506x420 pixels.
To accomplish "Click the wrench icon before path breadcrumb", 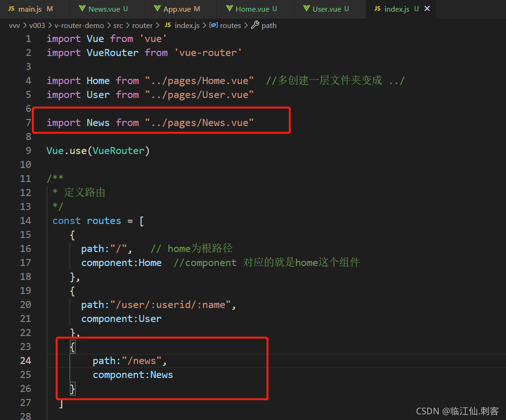I will (255, 25).
